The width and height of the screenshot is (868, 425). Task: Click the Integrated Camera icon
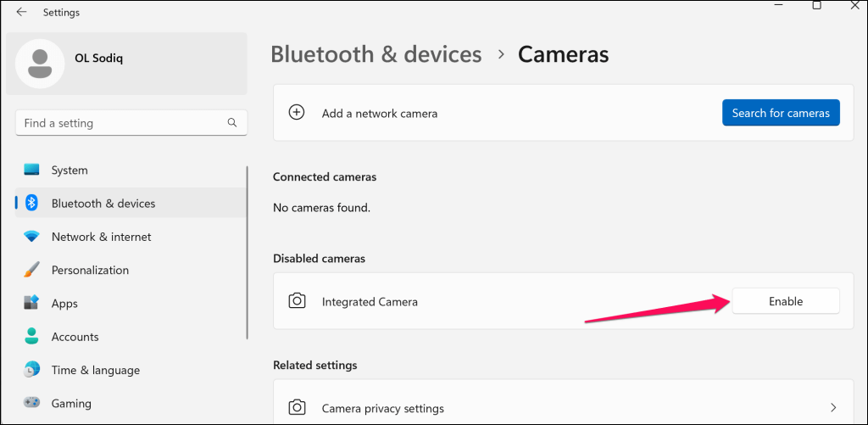click(297, 301)
